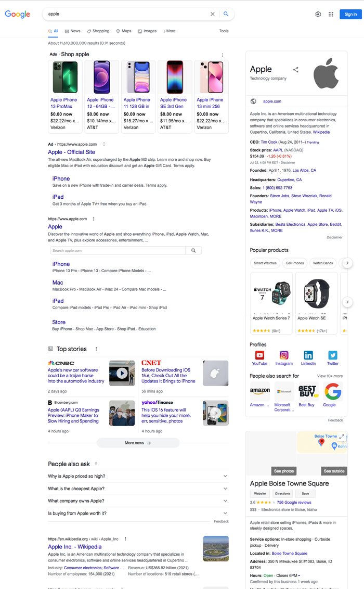Open three-dot menu beside Wikipedia result URL
The image size is (364, 589).
[125, 539]
